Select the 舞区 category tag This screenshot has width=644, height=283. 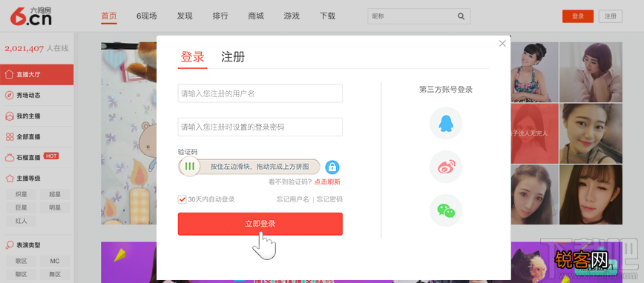tap(55, 274)
